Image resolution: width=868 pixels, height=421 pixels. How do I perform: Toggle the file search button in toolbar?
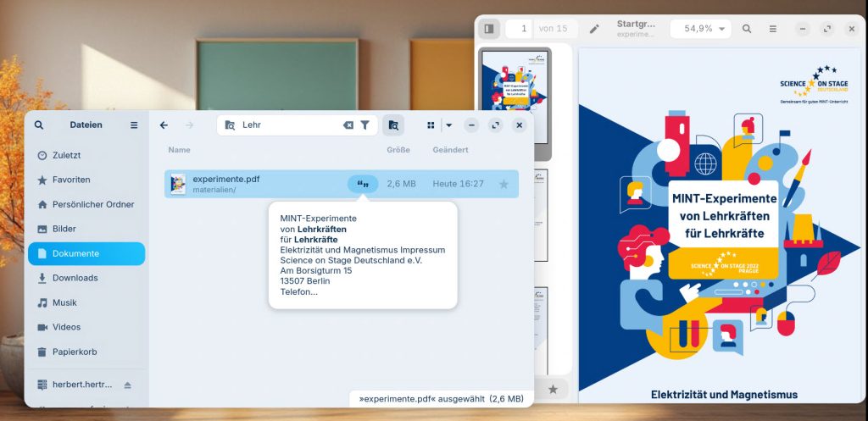[x=393, y=125]
